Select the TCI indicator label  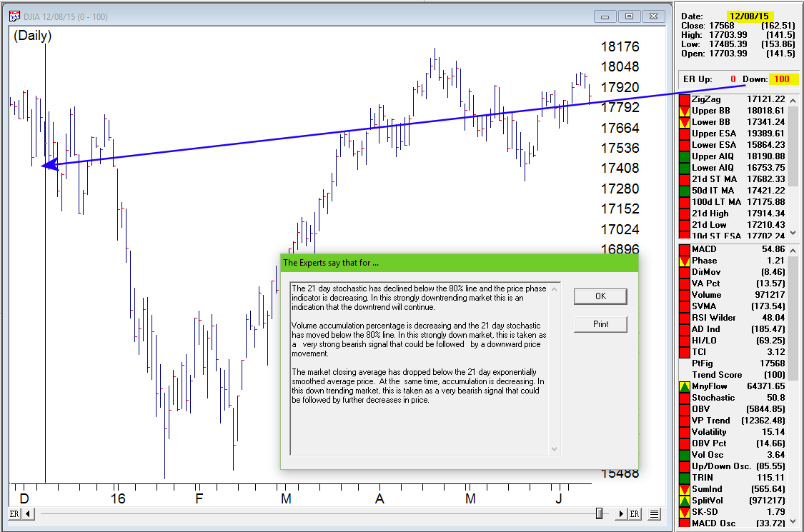click(699, 351)
